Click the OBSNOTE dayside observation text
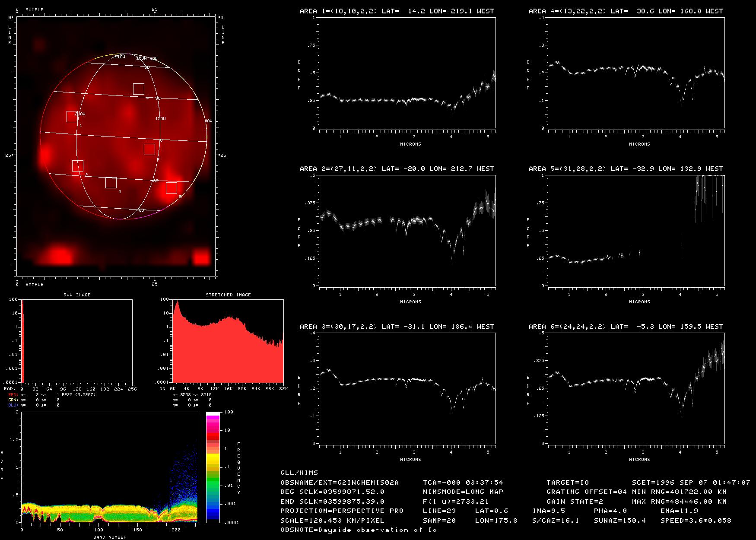The image size is (756, 540). (358, 530)
